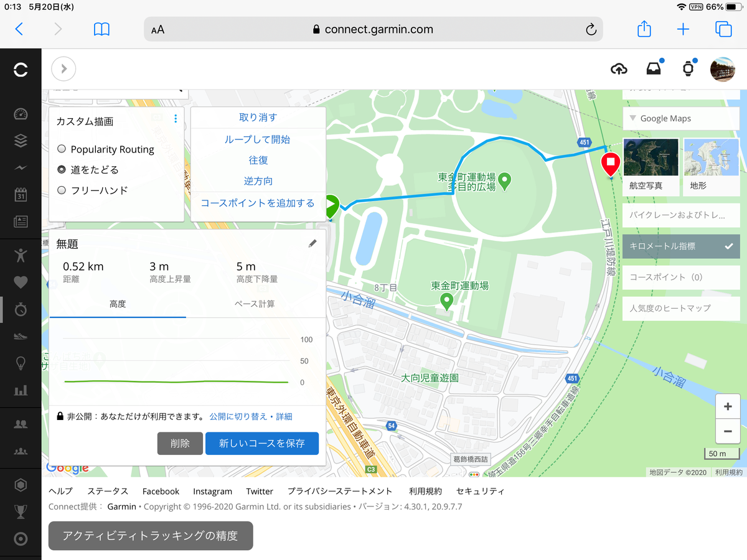Viewport: 747px width, 560px height.
Task: Edit course name with pencil icon
Action: (x=312, y=244)
